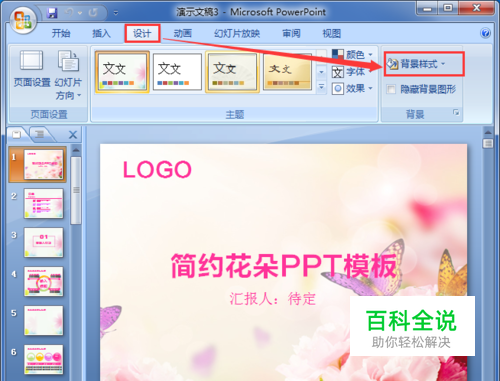Show next row of themes gallery
Image resolution: width=500 pixels, height=381 pixels.
coord(321,72)
